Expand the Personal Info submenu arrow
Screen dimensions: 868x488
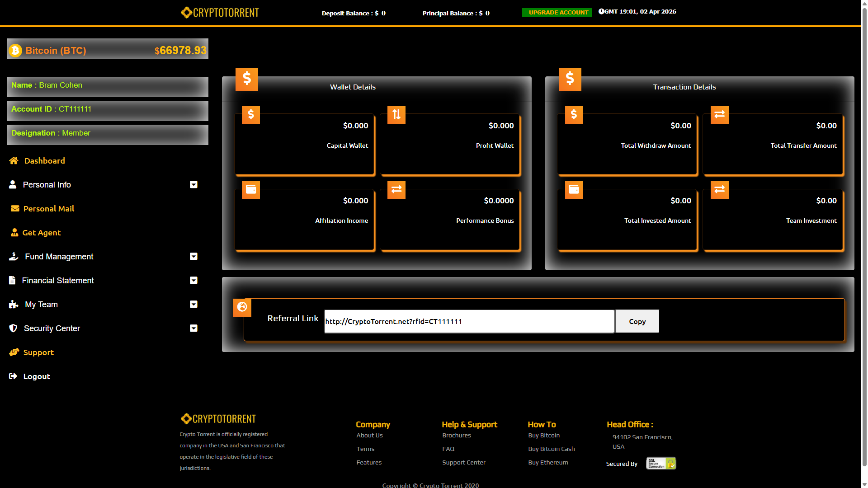coord(193,184)
